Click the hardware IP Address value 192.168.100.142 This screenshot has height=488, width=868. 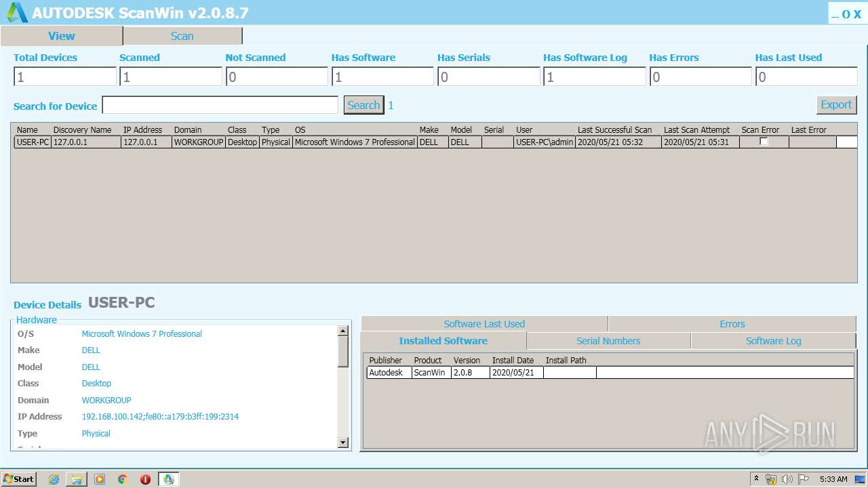click(160, 417)
